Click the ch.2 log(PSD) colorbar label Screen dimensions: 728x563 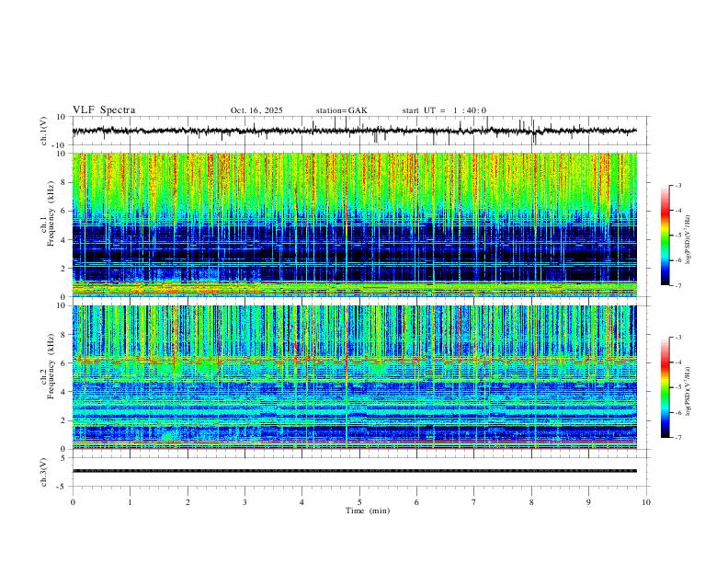click(688, 391)
